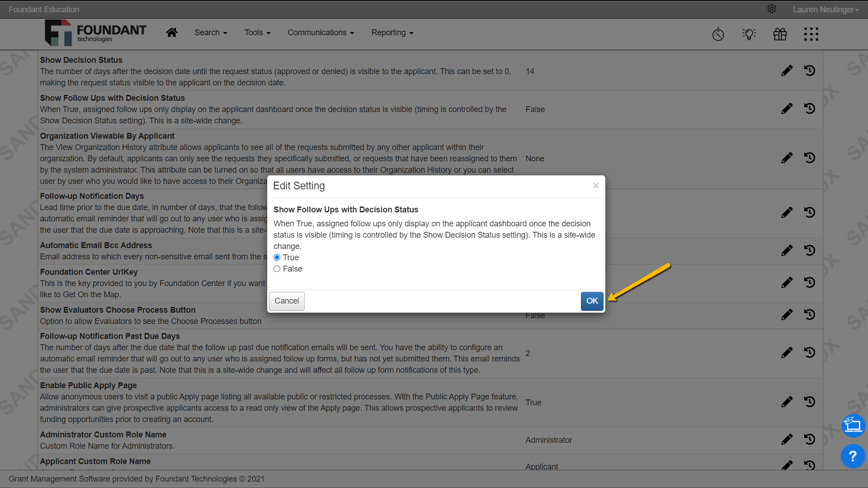Click the home icon in navbar
This screenshot has width=868, height=488.
(x=171, y=33)
